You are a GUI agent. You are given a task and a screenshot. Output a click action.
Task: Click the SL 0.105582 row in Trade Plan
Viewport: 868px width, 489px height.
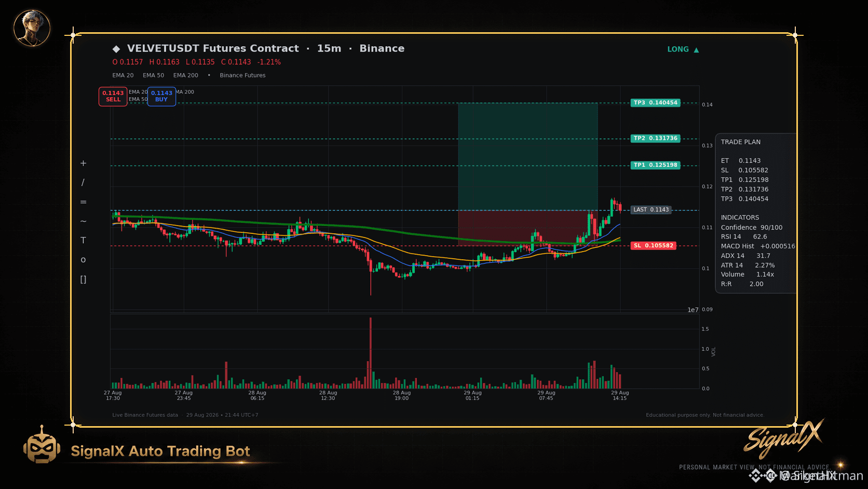744,170
